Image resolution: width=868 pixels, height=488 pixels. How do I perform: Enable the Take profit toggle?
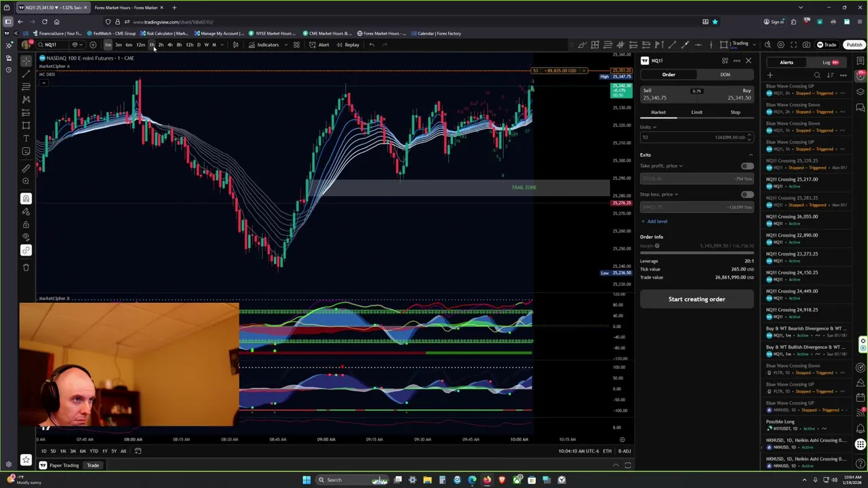(x=747, y=166)
